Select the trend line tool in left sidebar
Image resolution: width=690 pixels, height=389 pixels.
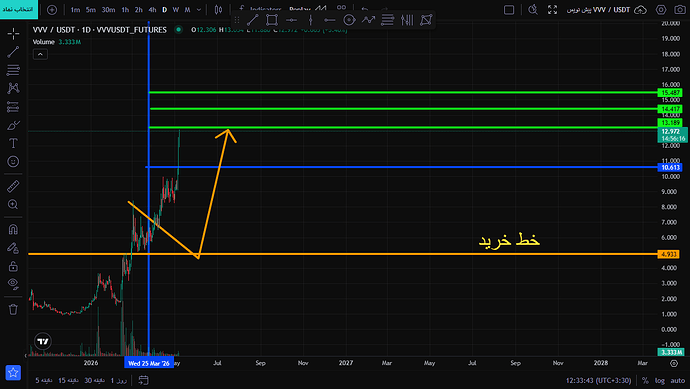13,52
